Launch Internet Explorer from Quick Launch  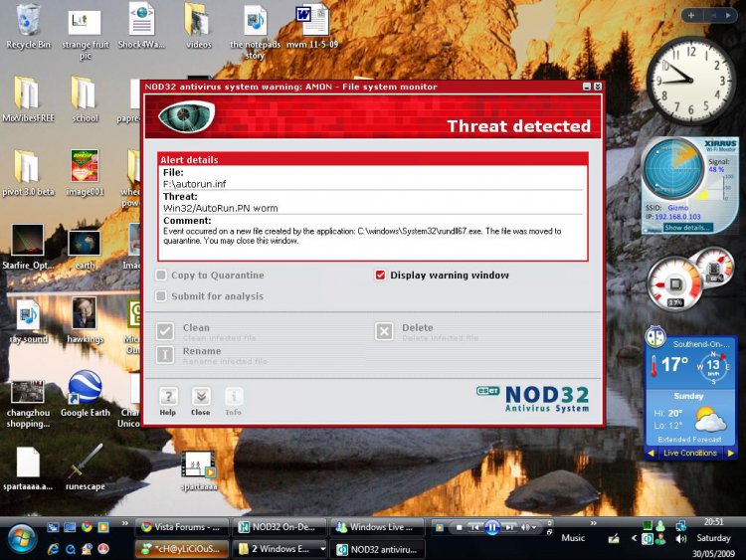pyautogui.click(x=54, y=549)
